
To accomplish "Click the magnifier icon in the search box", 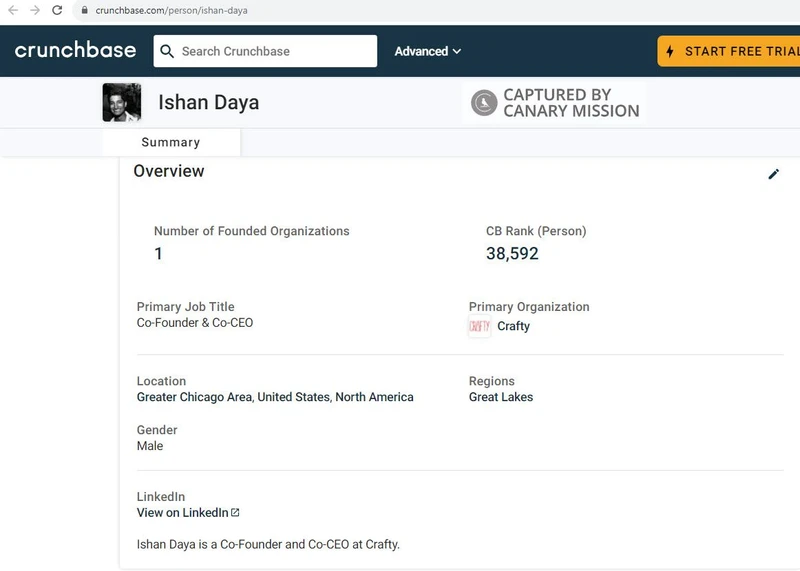I will tap(167, 51).
